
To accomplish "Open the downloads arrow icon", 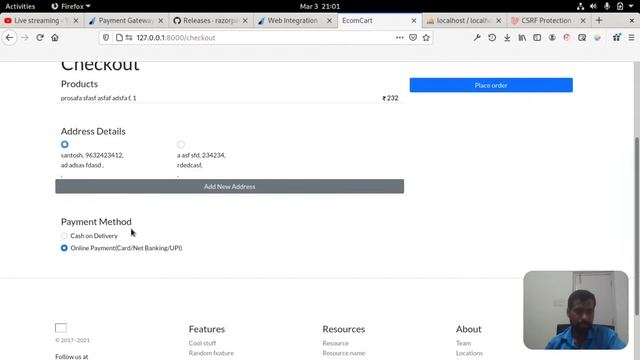I will tap(507, 38).
